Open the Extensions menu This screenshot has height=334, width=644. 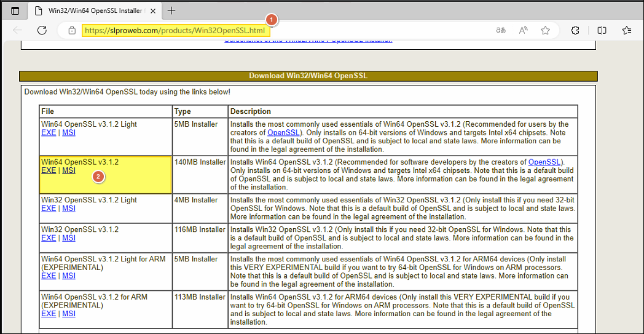575,30
